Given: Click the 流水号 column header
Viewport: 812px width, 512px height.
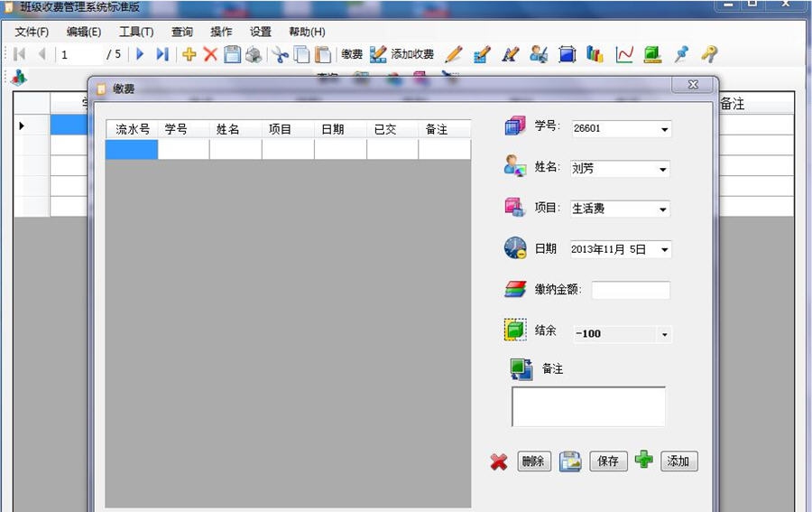Looking at the screenshot, I should pyautogui.click(x=132, y=129).
